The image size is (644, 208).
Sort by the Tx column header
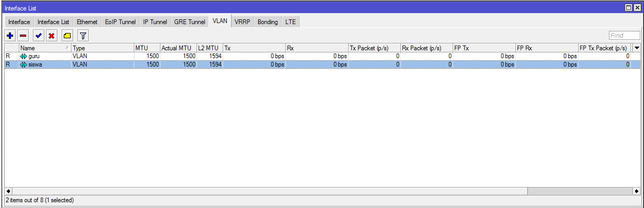pos(254,48)
